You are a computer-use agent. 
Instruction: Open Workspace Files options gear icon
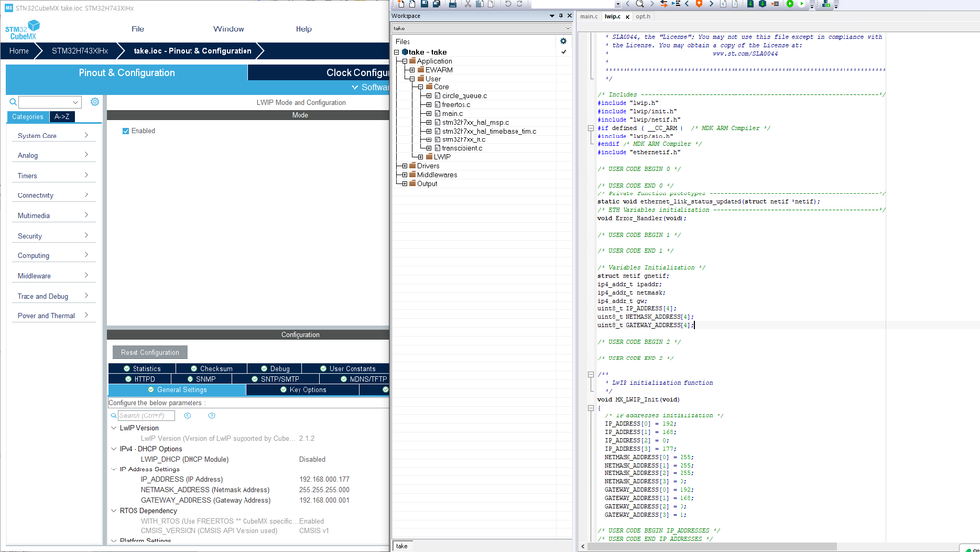563,41
